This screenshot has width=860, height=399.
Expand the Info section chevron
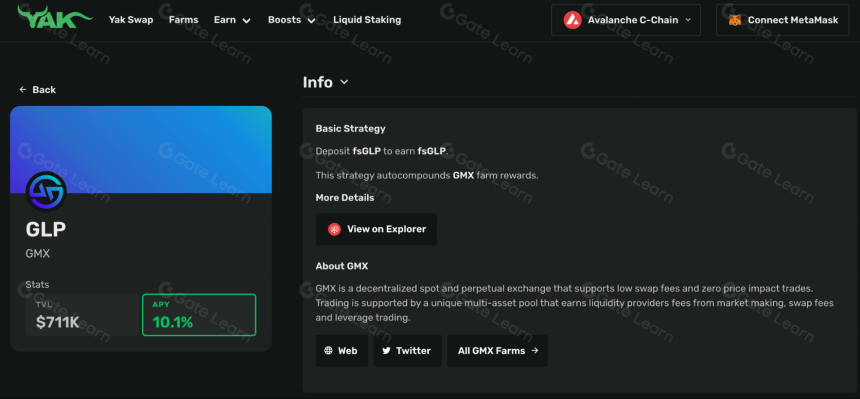coord(344,82)
